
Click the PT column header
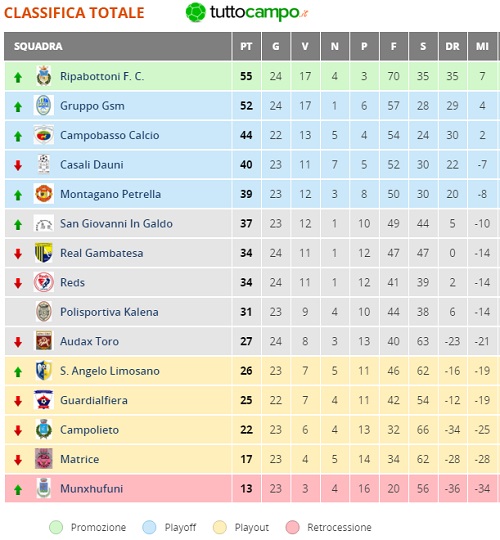pyautogui.click(x=246, y=46)
